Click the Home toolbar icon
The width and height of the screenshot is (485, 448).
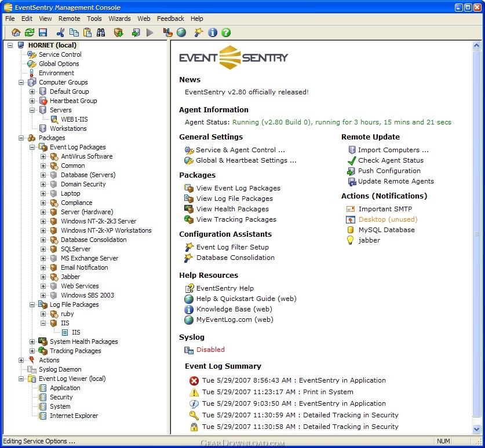click(x=16, y=32)
